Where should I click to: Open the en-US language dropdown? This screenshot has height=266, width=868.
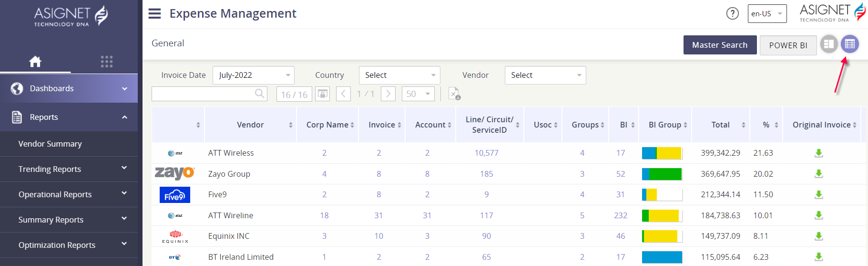point(767,14)
